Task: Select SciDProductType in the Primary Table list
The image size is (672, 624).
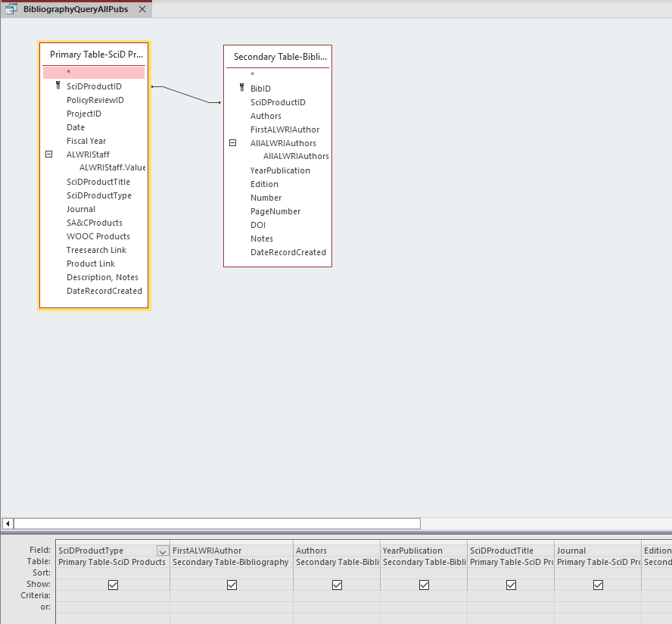Action: click(99, 195)
